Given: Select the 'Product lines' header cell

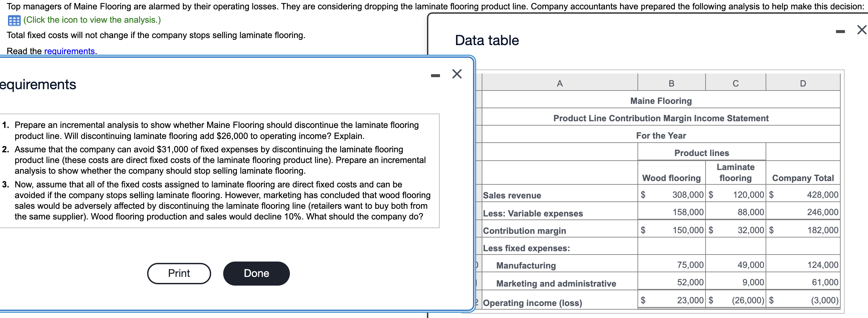Looking at the screenshot, I should [x=702, y=152].
